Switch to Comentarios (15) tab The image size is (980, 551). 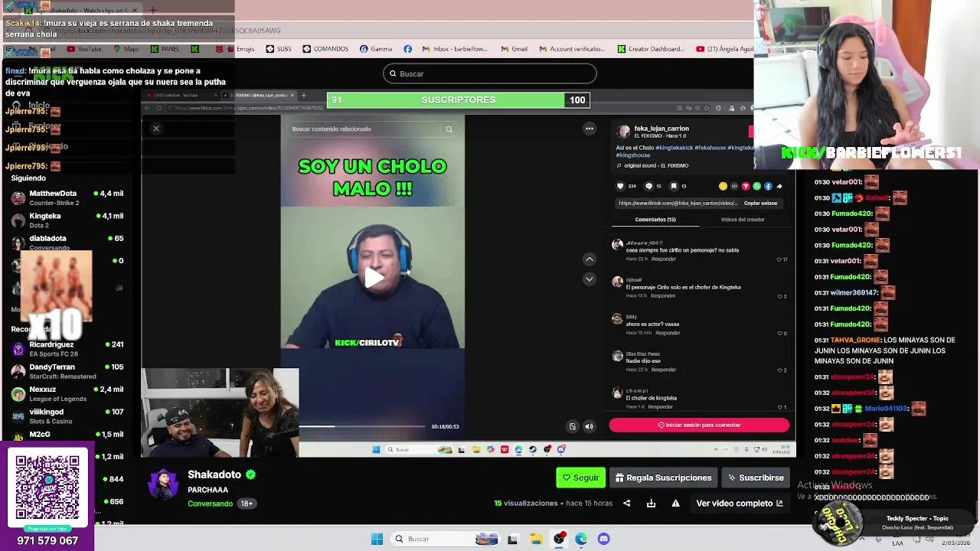(655, 220)
